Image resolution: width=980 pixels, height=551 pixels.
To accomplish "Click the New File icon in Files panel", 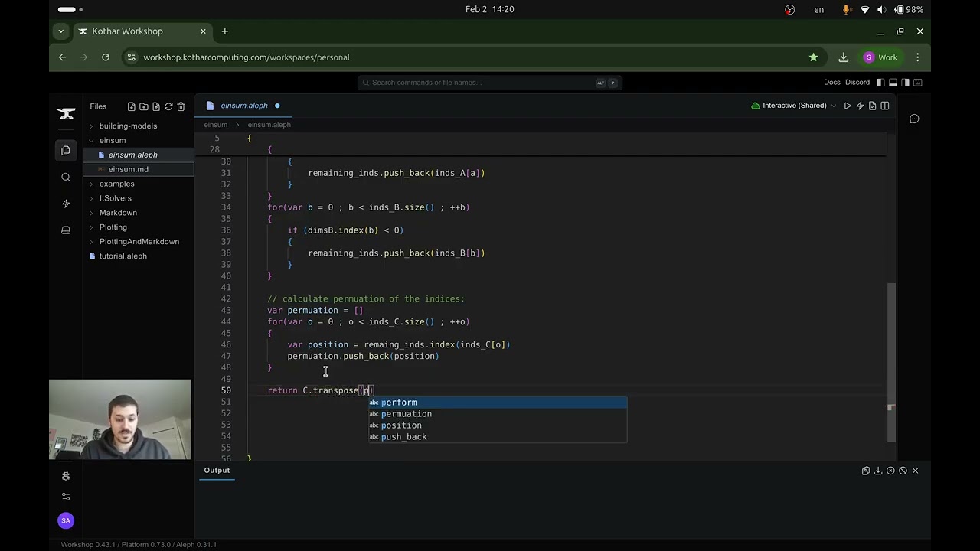I will pos(132,106).
